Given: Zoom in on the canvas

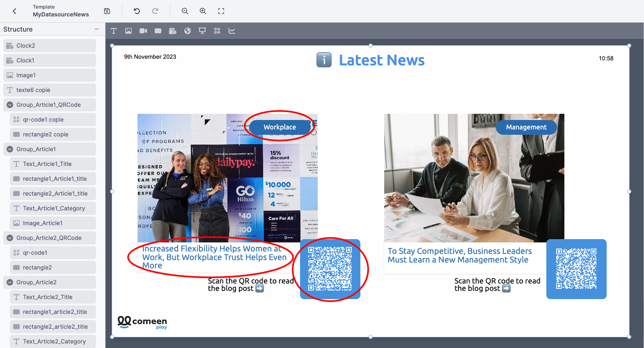Looking at the screenshot, I should (x=203, y=11).
